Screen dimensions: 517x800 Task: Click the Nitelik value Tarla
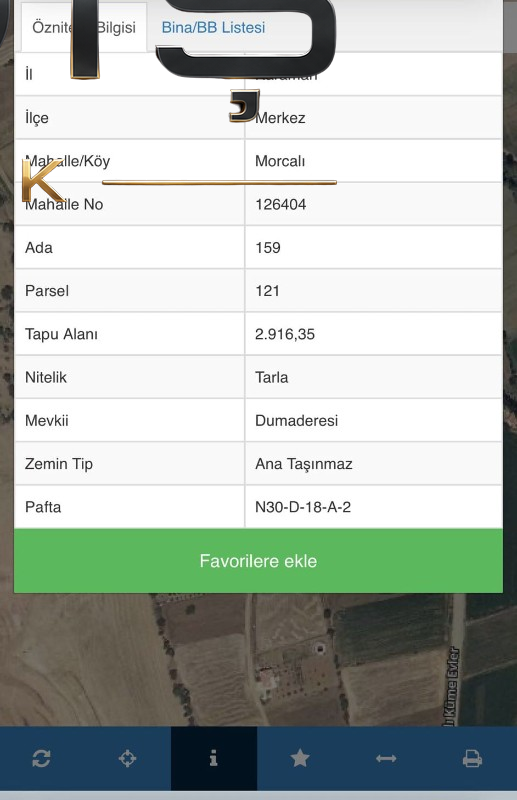click(x=272, y=378)
